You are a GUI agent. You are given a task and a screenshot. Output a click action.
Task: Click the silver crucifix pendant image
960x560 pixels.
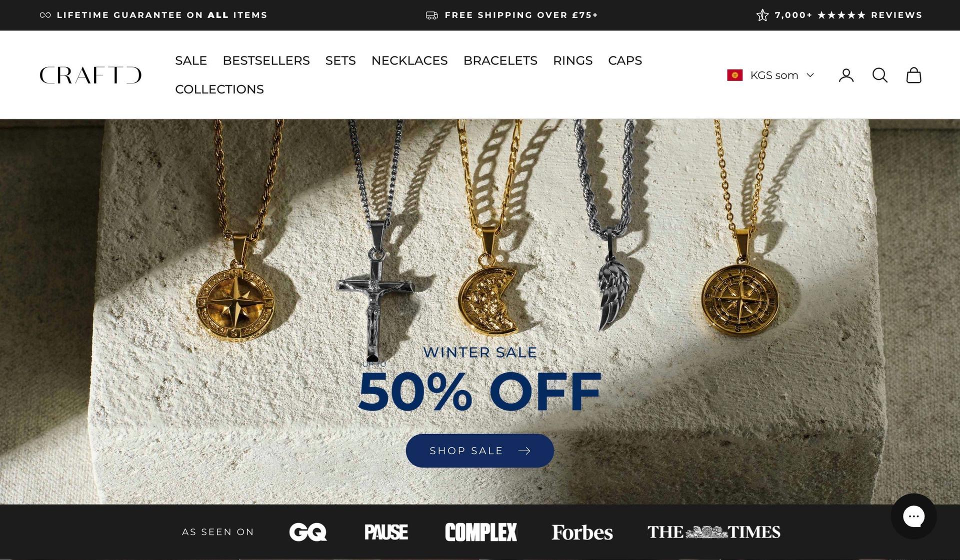tap(375, 290)
